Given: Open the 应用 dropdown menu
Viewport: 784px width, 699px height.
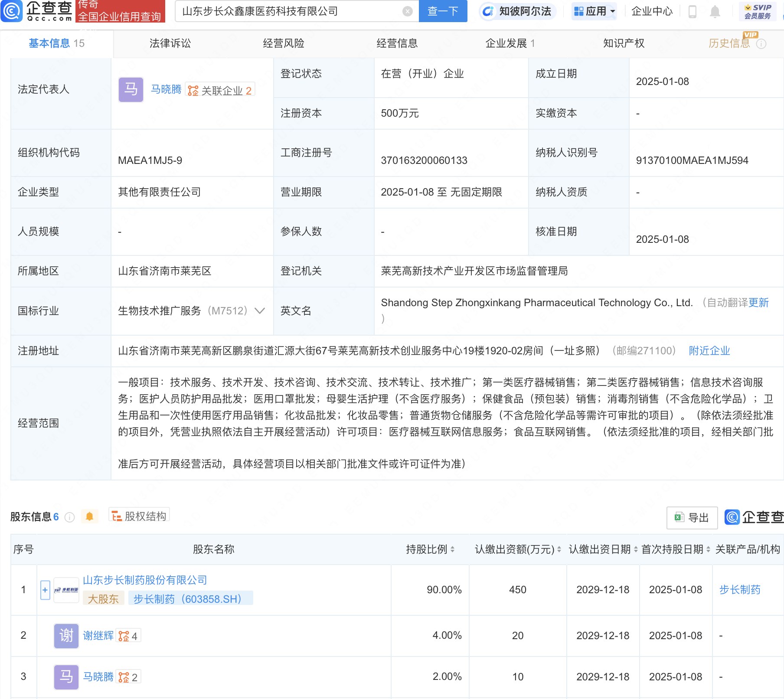Looking at the screenshot, I should [x=595, y=11].
